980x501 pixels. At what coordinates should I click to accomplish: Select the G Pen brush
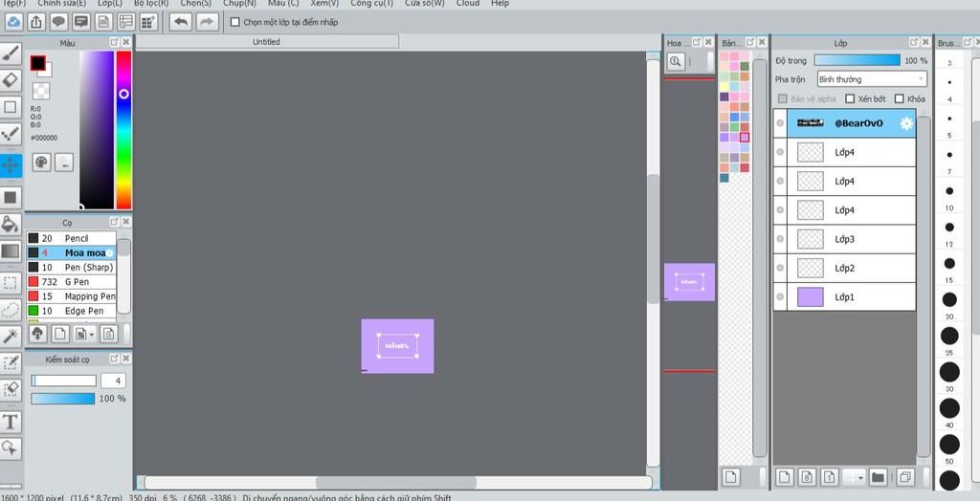point(71,282)
